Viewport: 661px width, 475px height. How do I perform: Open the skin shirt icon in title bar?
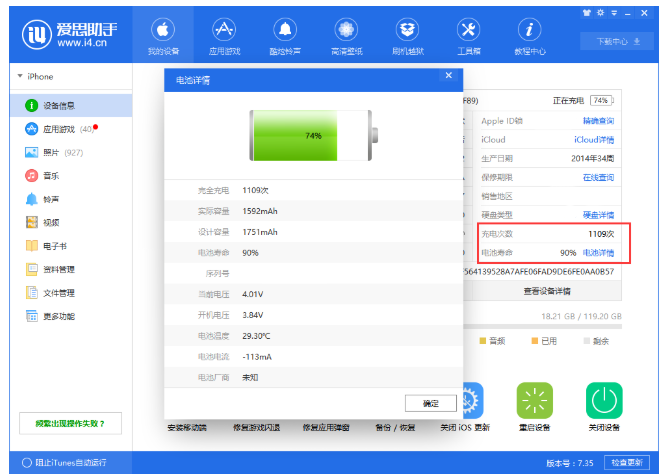[x=587, y=13]
